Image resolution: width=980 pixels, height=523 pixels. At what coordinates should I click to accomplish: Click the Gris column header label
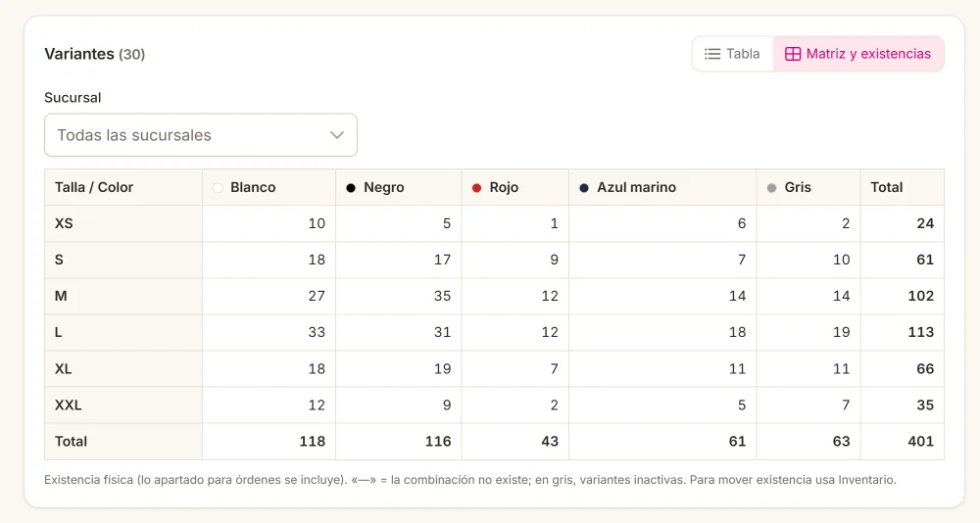tap(798, 187)
